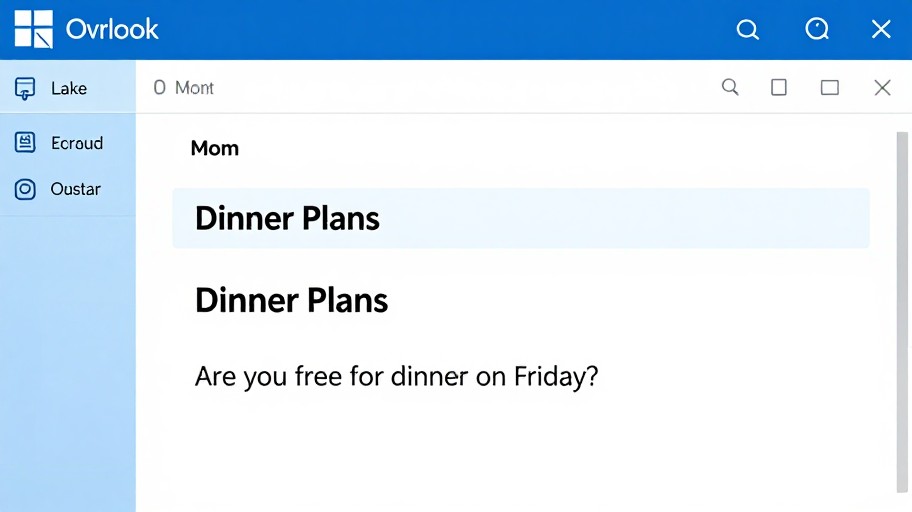This screenshot has width=912, height=512.
Task: Open the Ecroud sidebar icon
Action: [x=26, y=143]
